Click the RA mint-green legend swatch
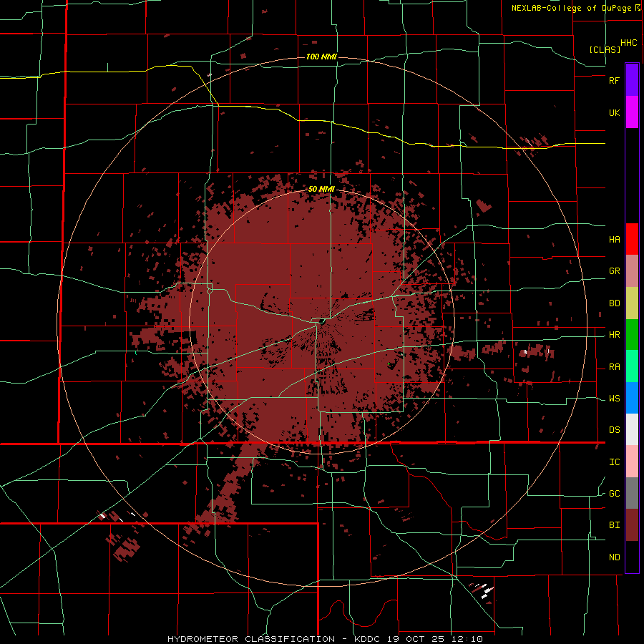Screen dimensions: 644x644 (632, 366)
